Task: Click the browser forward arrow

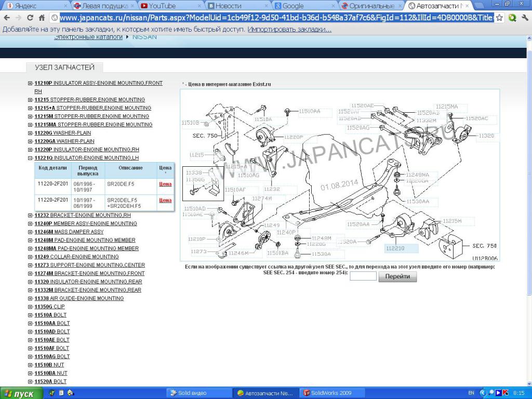Action: pyautogui.click(x=19, y=18)
